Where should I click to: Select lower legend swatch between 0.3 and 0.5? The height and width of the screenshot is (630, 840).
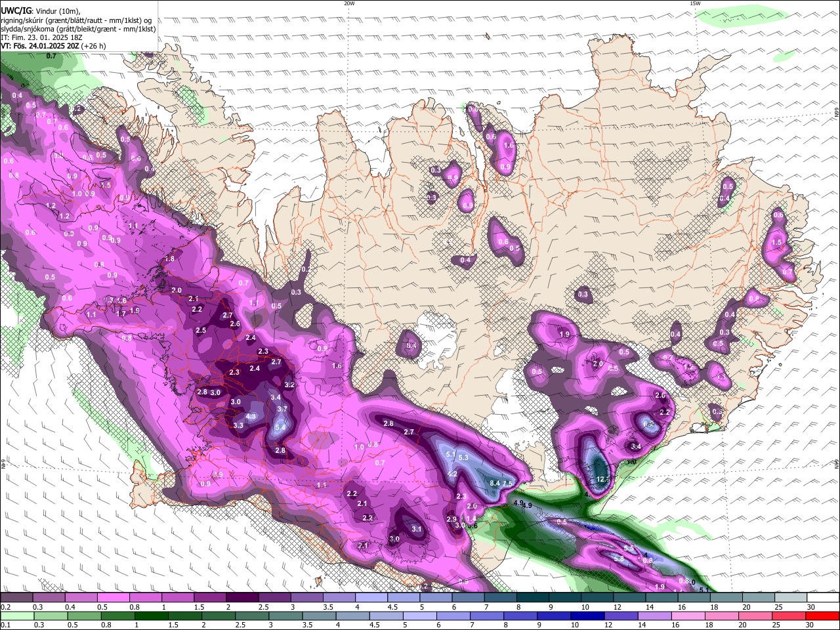point(50,616)
